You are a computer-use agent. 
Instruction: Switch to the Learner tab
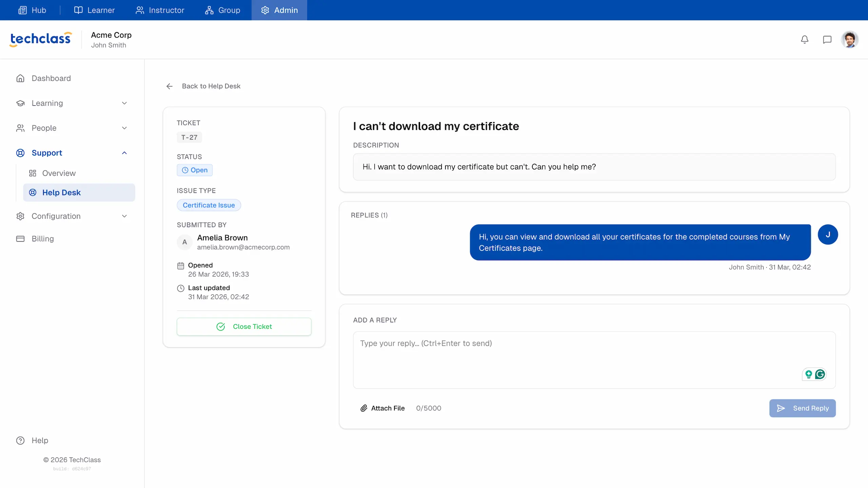(x=94, y=10)
